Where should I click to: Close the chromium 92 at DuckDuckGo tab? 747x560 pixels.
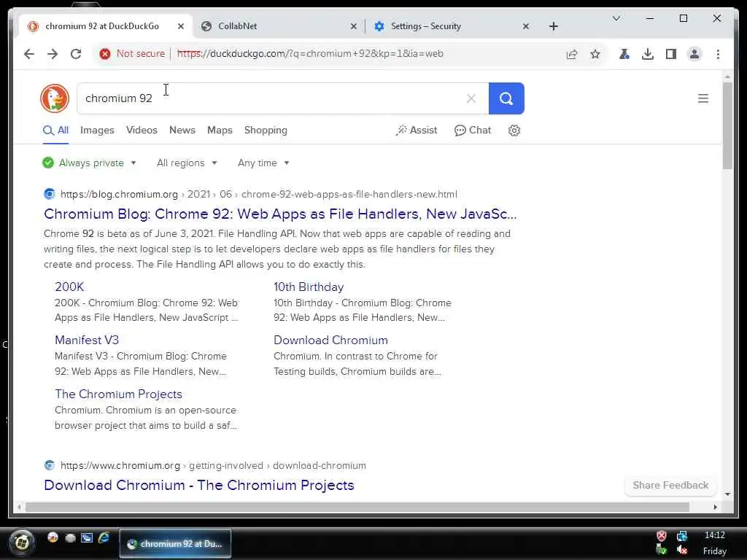pyautogui.click(x=181, y=27)
